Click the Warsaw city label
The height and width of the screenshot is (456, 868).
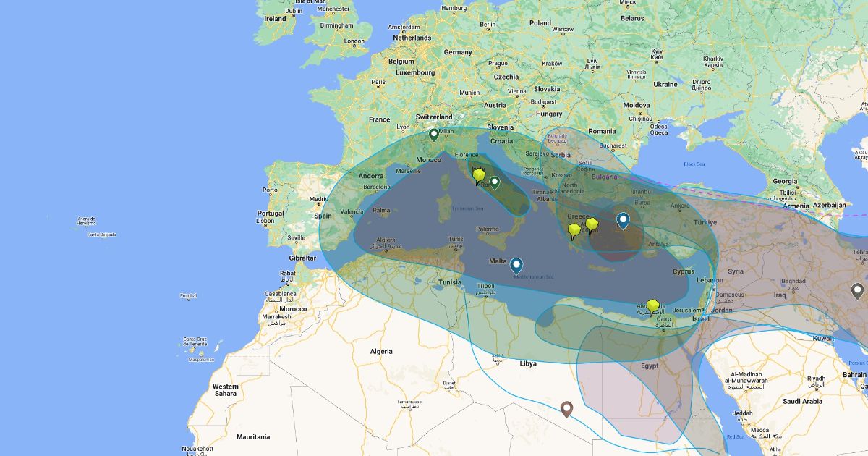point(563,30)
